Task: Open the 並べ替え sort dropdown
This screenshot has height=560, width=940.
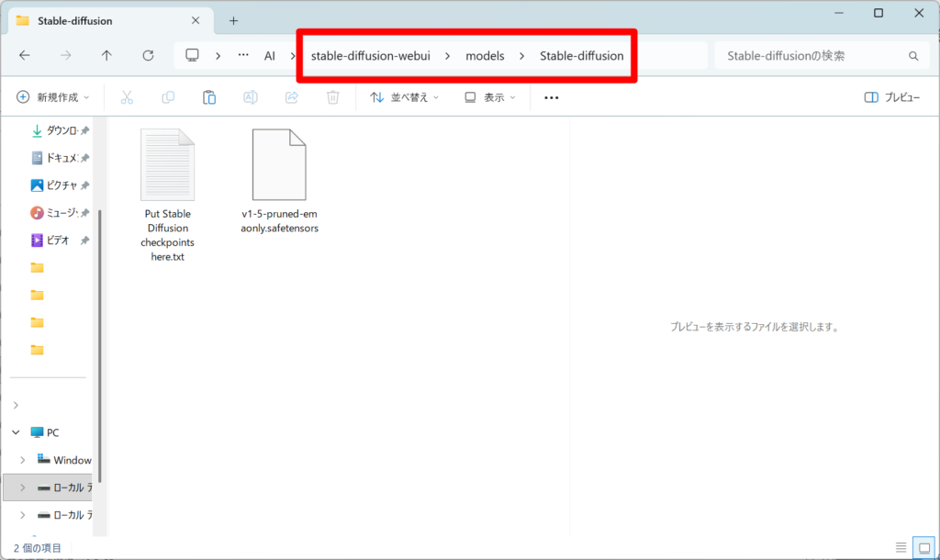Action: [x=404, y=97]
